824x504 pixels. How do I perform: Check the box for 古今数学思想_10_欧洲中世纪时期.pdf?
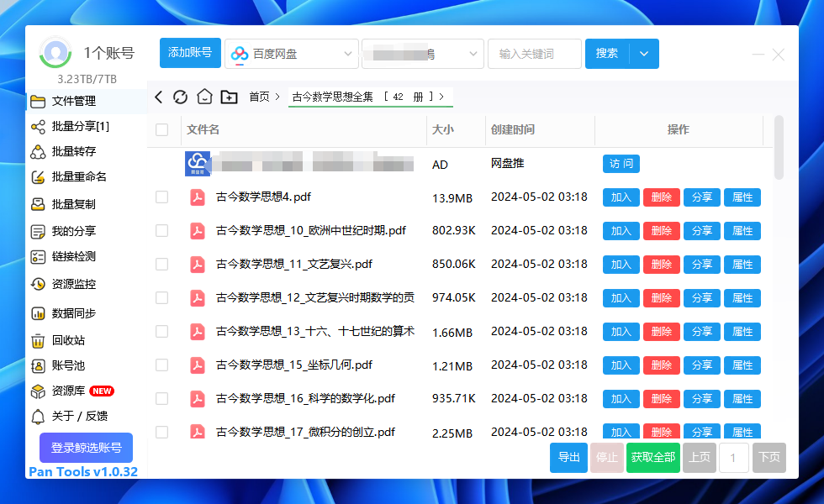pos(161,230)
